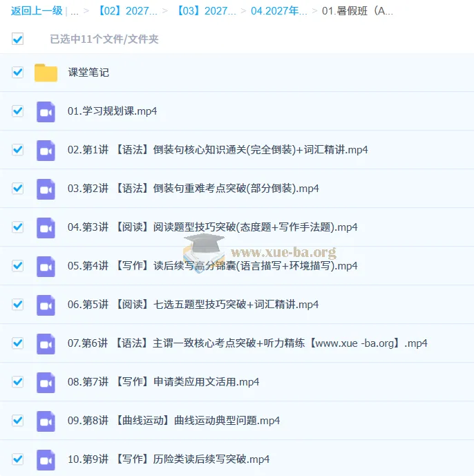Open file 04.第3讲【阅读】阅读题型技巧突破.mp4

tap(213, 227)
